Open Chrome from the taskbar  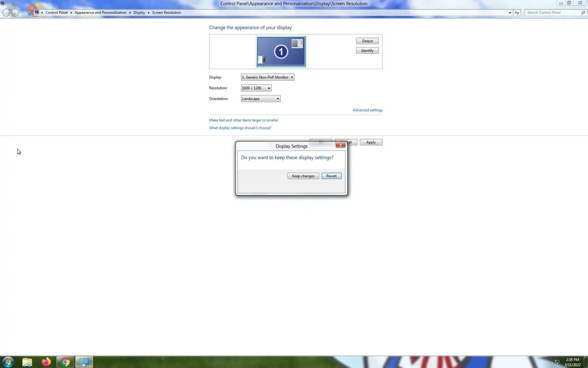pos(65,362)
